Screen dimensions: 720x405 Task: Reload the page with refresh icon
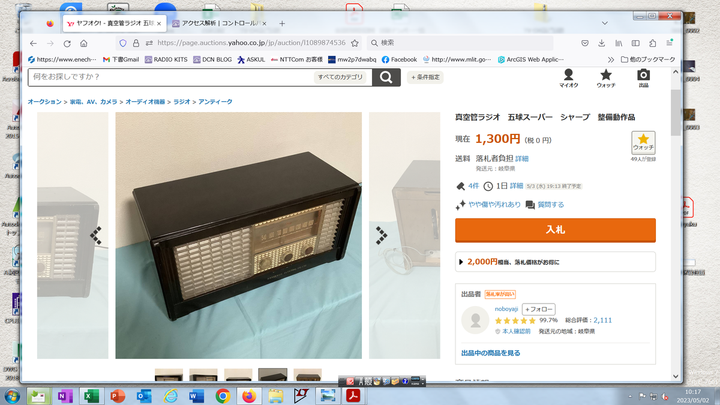[67, 43]
